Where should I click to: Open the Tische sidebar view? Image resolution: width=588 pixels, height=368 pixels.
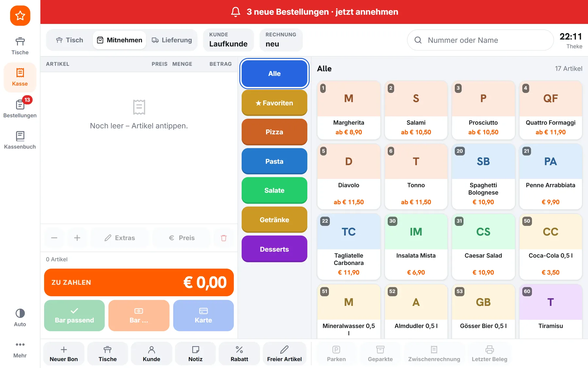pyautogui.click(x=20, y=46)
